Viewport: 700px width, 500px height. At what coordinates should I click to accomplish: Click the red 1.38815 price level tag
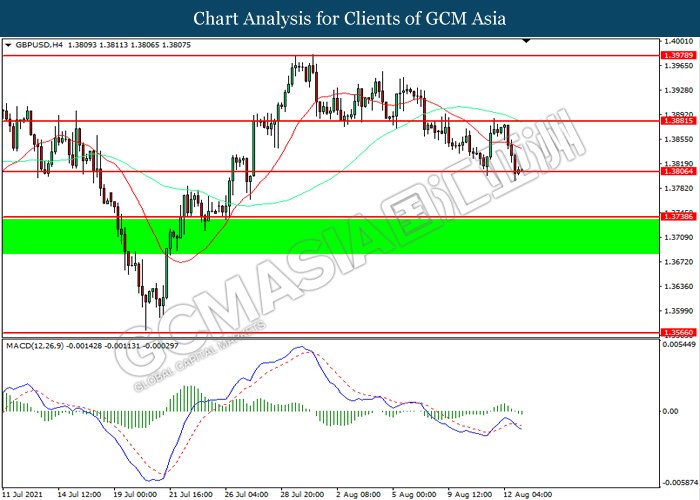coord(679,121)
